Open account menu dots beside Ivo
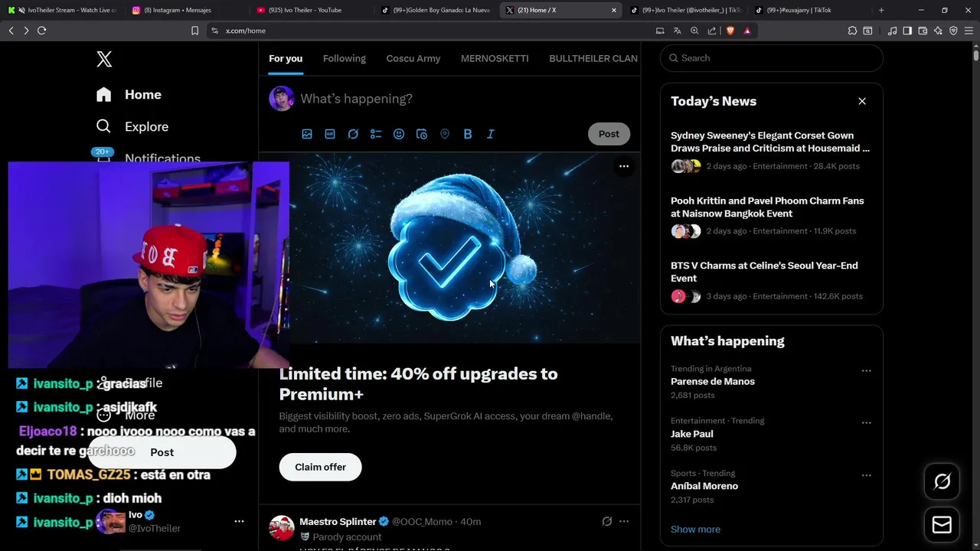980x551 pixels. [239, 521]
